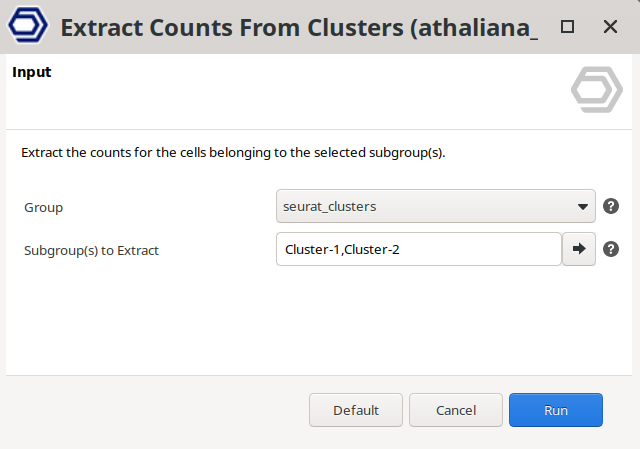The image size is (640, 449).
Task: Cancel the extract counts dialog
Action: point(456,410)
